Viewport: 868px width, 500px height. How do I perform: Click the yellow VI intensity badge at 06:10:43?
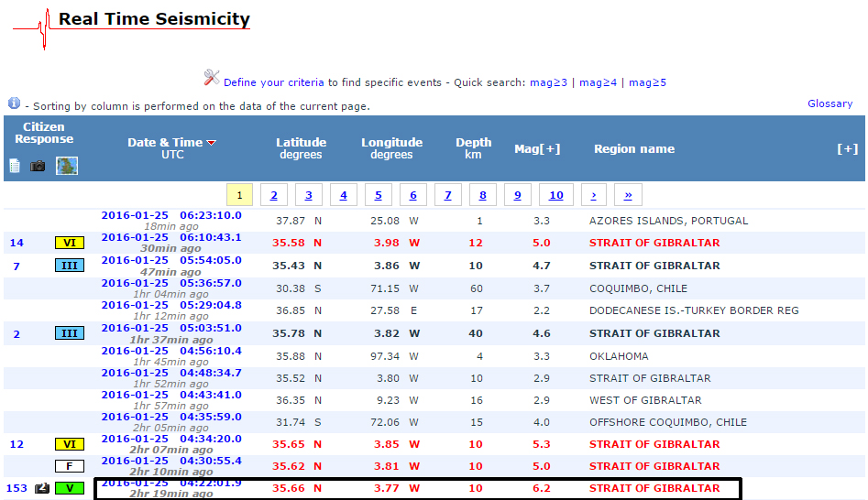69,243
